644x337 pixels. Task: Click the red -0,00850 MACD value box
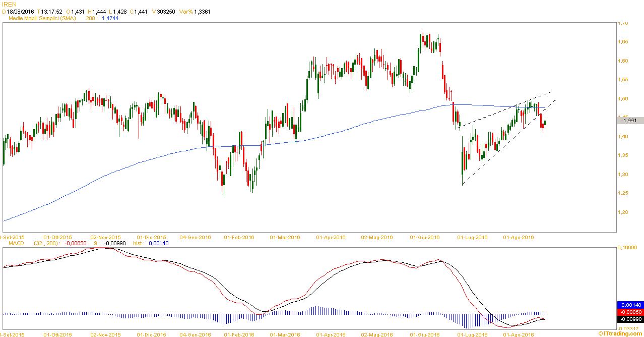629,312
